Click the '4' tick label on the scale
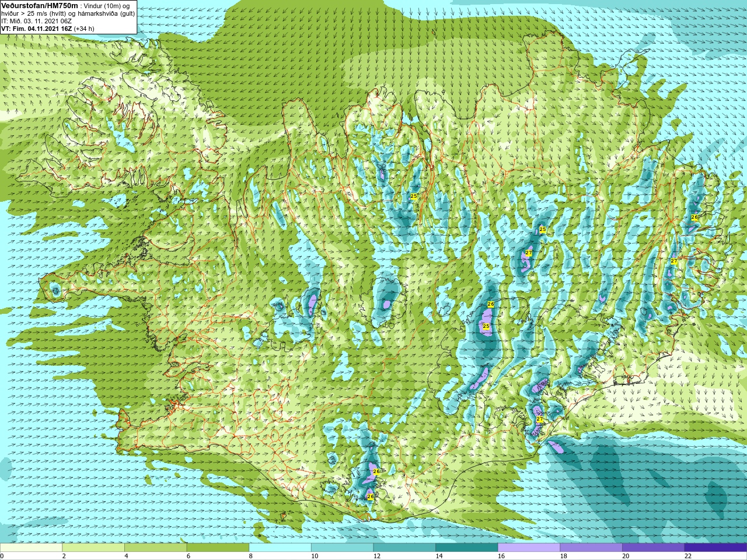Viewport: 747px width, 560px height. [126, 556]
